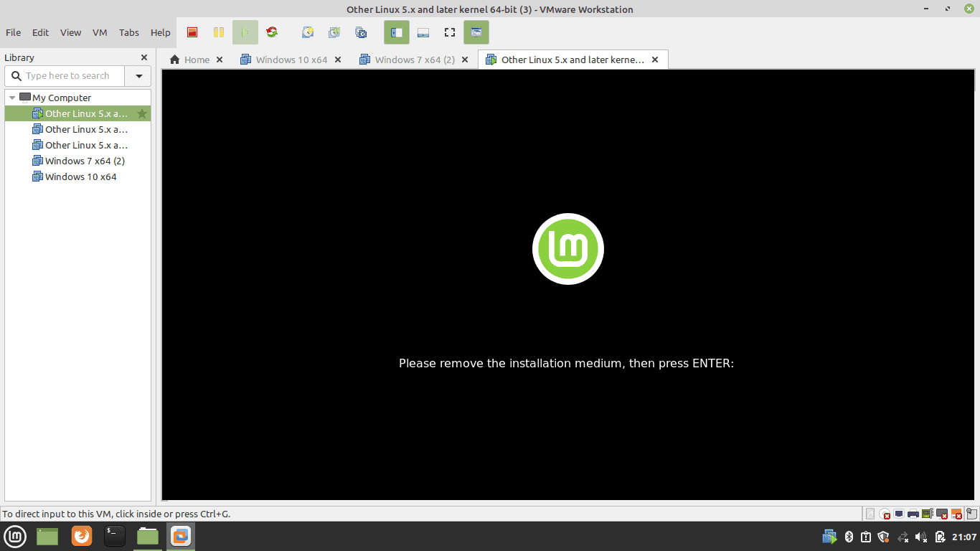980x551 pixels.
Task: Open the Terminal from the panel
Action: coord(114,536)
